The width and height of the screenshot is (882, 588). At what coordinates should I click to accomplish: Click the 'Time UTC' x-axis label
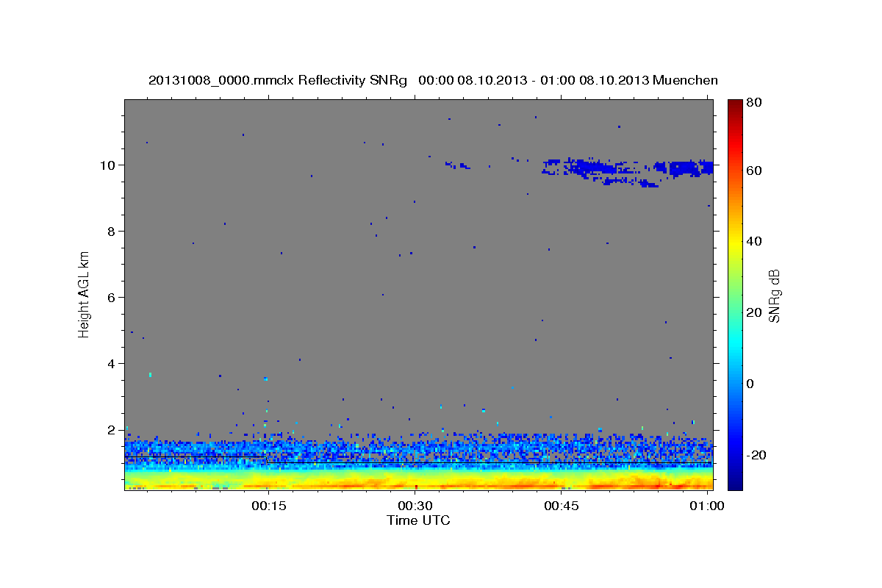point(418,520)
